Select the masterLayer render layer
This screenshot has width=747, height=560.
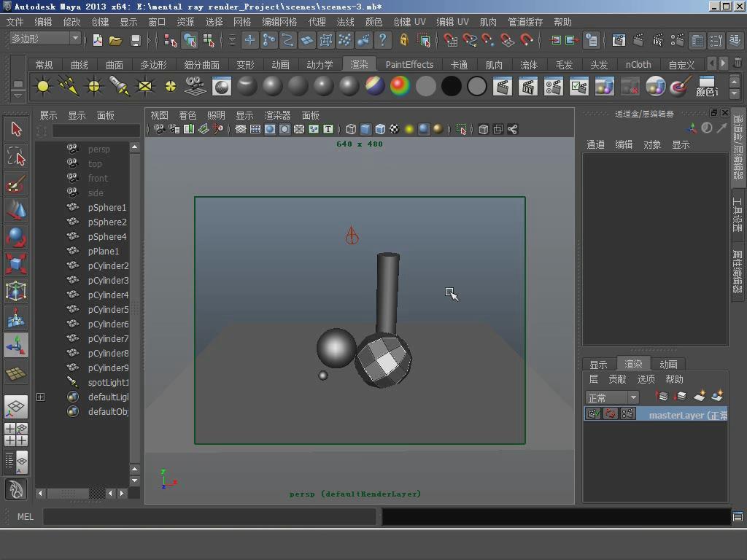(x=656, y=414)
